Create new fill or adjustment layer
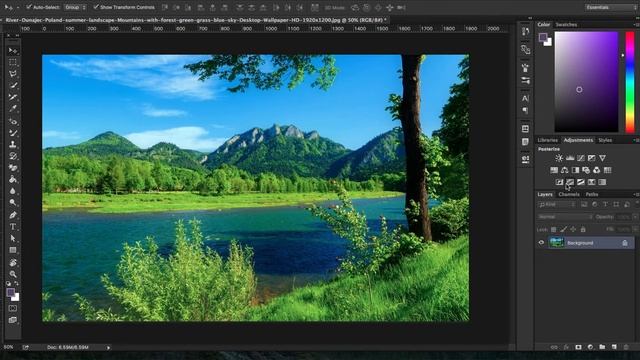Viewport: 640px width, 360px height. click(590, 347)
